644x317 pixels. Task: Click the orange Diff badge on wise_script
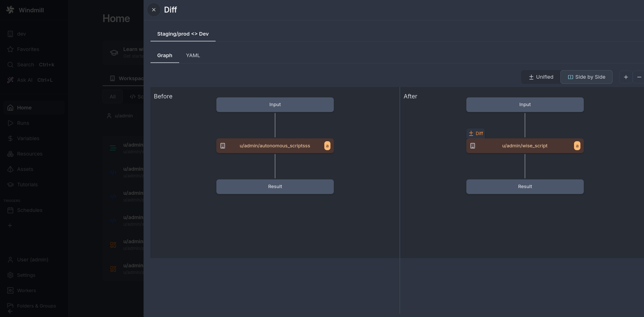[476, 133]
